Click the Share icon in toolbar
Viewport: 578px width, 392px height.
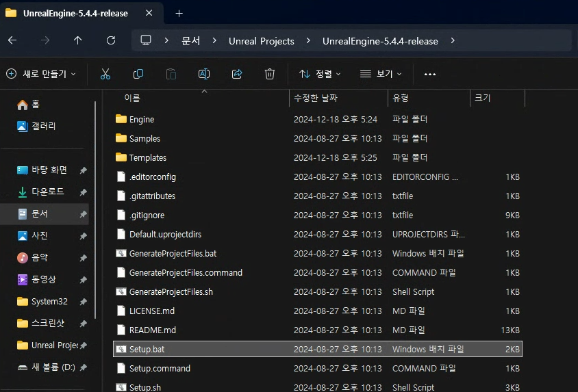[237, 74]
